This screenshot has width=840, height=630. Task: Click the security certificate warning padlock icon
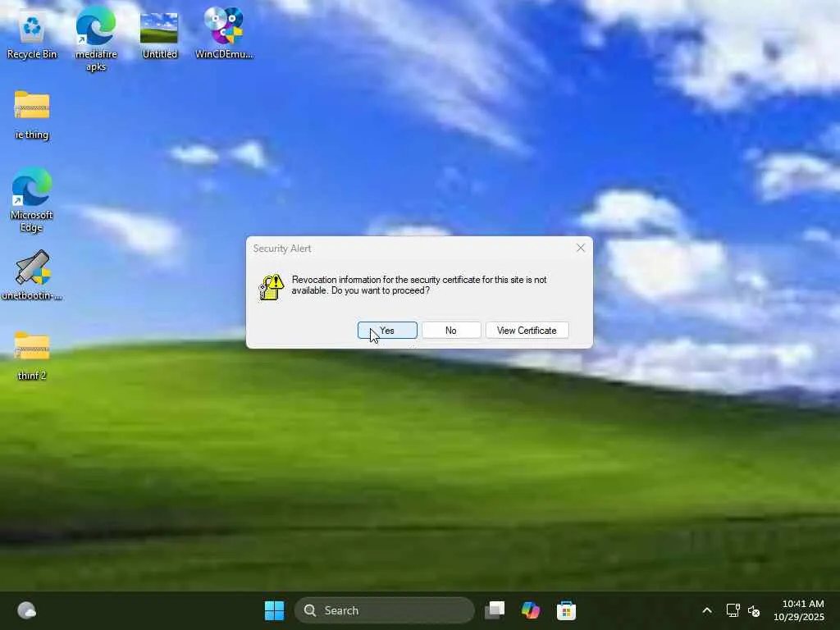point(271,287)
